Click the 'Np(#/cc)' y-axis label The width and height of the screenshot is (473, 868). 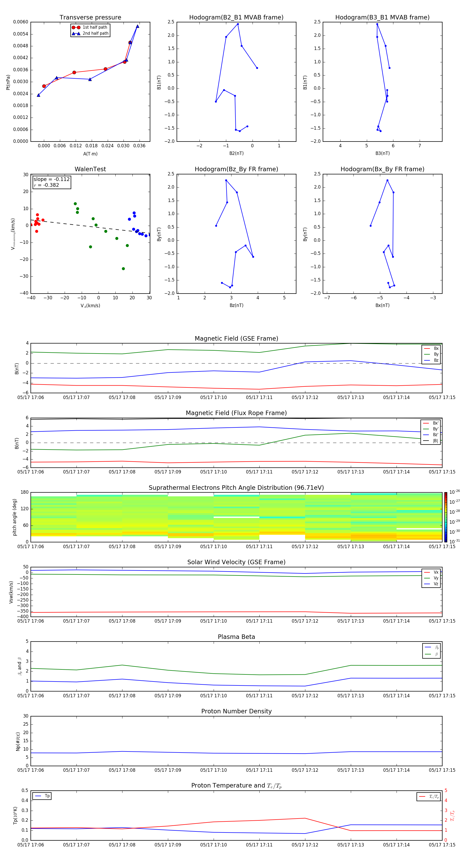point(18,741)
